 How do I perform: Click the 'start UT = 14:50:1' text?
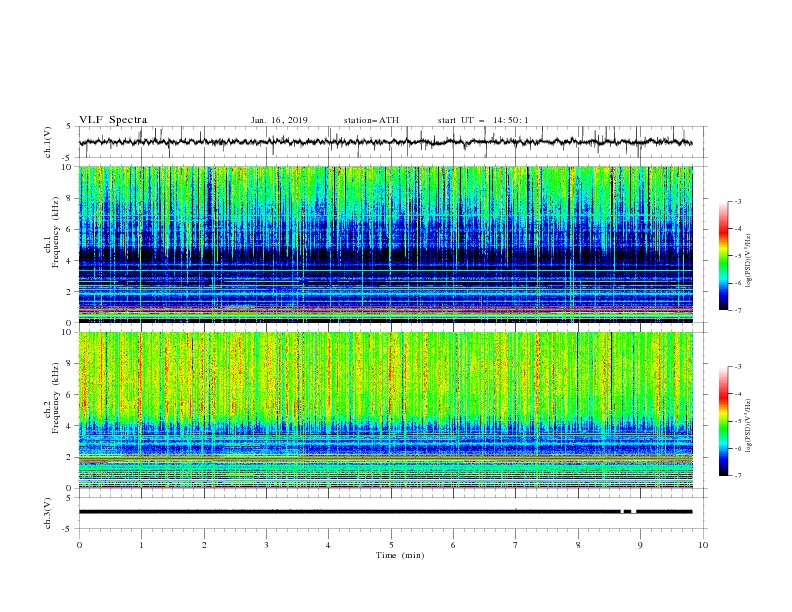(x=483, y=120)
